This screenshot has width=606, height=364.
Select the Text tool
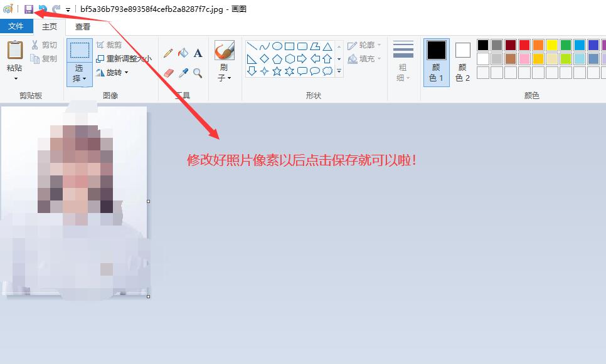(x=198, y=53)
